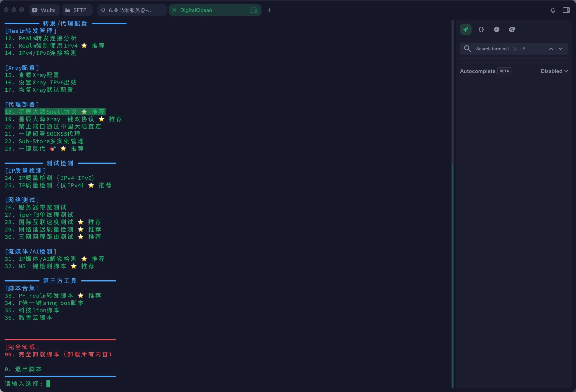The image size is (576, 392).
Task: Close the DigitalOcean tab with X icon
Action: 174,10
